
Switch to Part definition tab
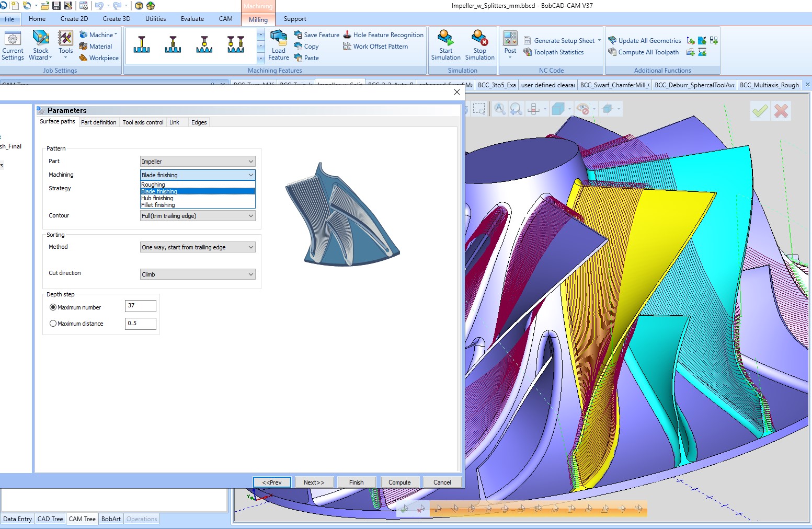(98, 122)
